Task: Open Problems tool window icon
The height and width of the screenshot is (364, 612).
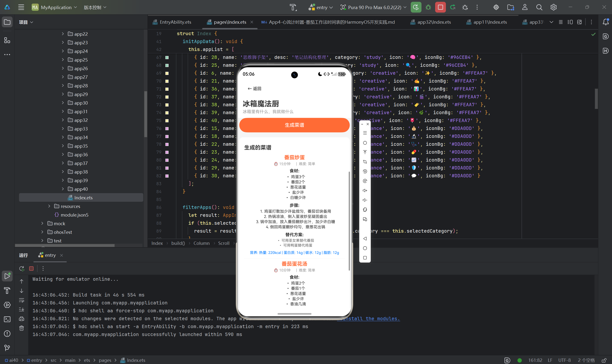Action: (x=7, y=334)
